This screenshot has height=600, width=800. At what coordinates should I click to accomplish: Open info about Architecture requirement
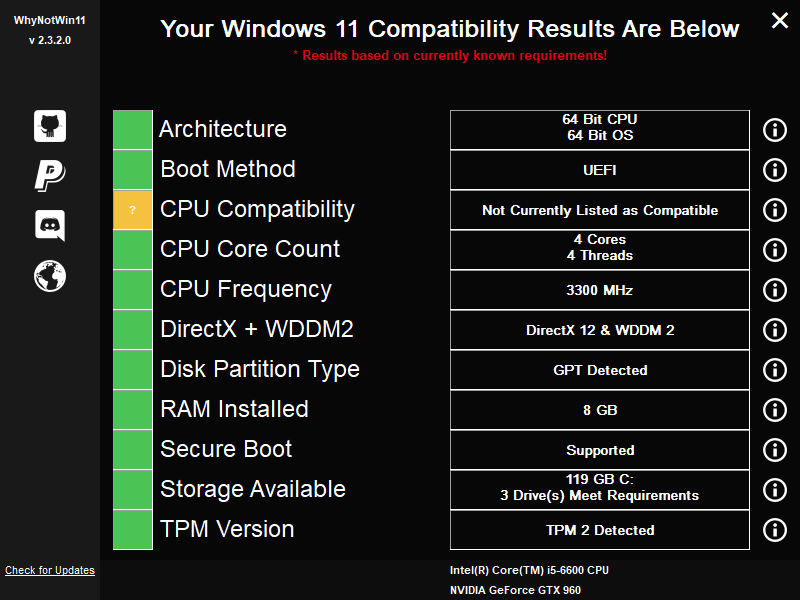[774, 130]
